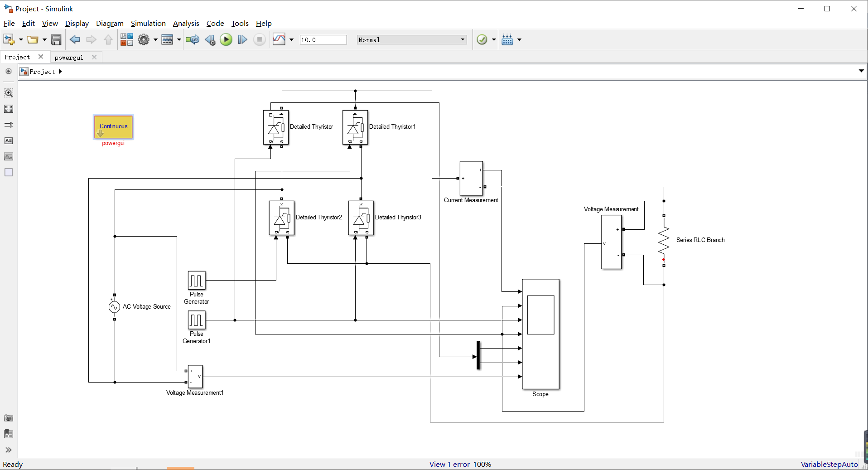Image resolution: width=868 pixels, height=470 pixels.
Task: Open the dropdown arrow beside New Model
Action: 21,40
